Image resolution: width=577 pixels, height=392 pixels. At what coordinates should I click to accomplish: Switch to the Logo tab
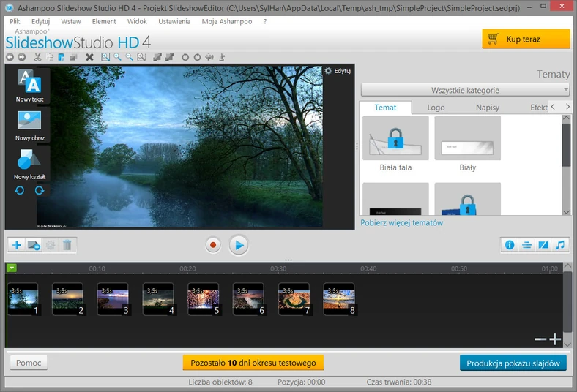click(436, 108)
